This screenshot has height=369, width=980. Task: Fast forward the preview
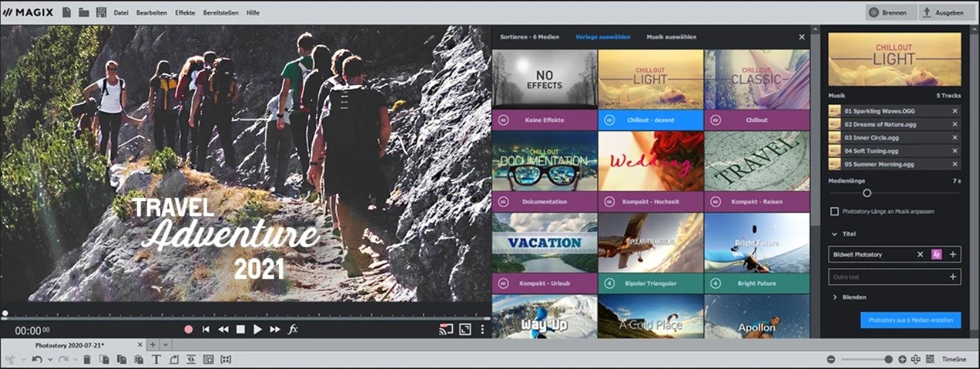coord(275,330)
